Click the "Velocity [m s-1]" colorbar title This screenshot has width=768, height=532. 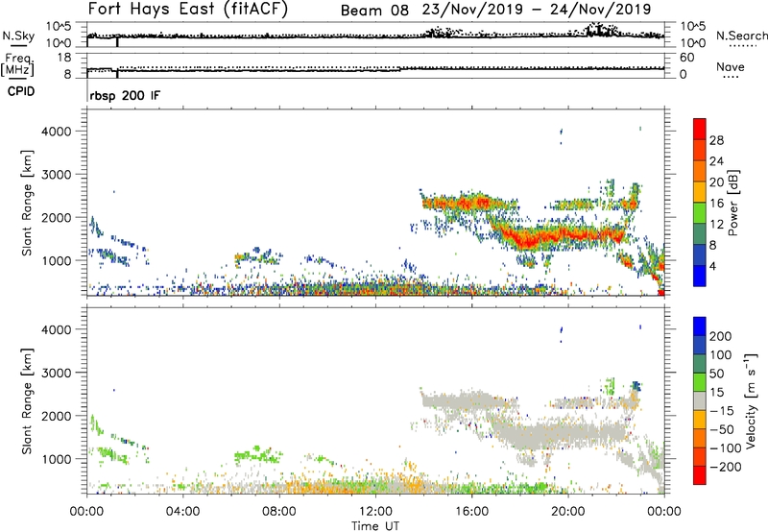[x=751, y=401]
